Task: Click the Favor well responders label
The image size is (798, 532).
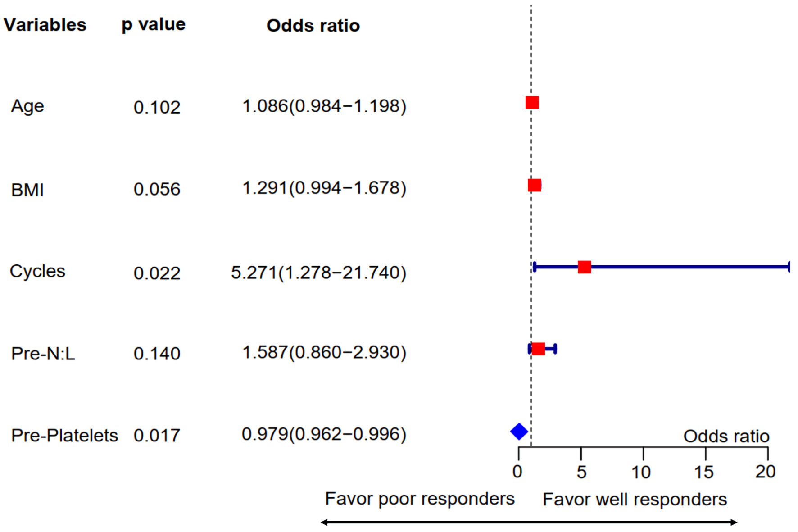Action: tap(635, 499)
